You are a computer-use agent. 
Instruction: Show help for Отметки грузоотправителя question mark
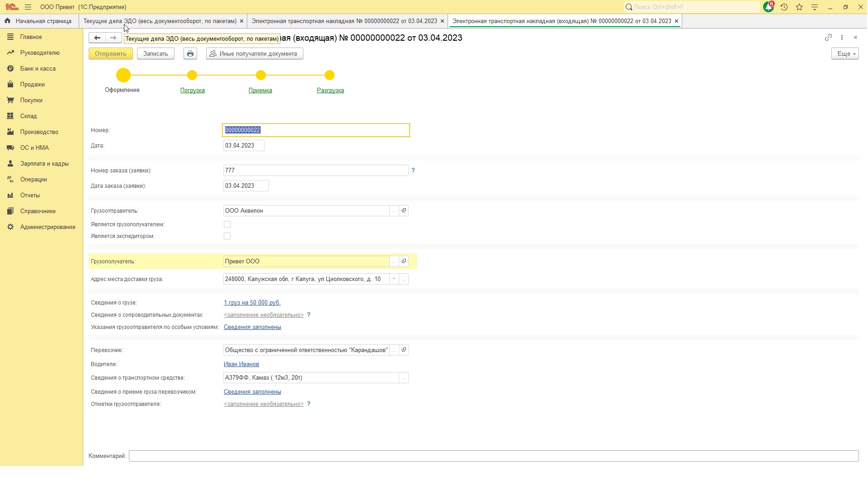click(309, 404)
